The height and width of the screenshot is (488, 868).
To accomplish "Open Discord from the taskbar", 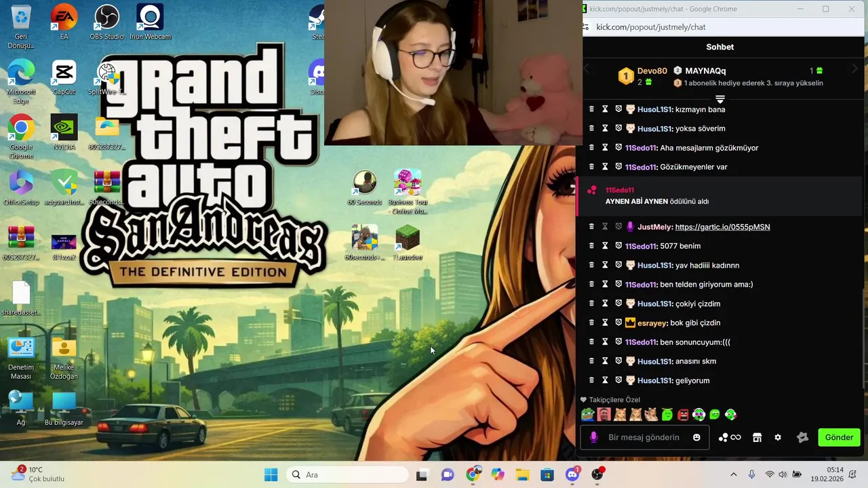I will [x=572, y=474].
